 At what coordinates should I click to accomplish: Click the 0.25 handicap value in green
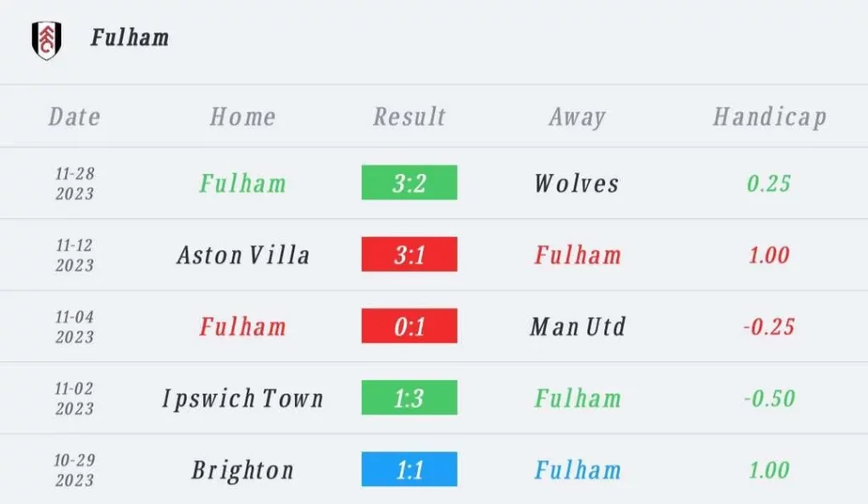click(x=770, y=183)
